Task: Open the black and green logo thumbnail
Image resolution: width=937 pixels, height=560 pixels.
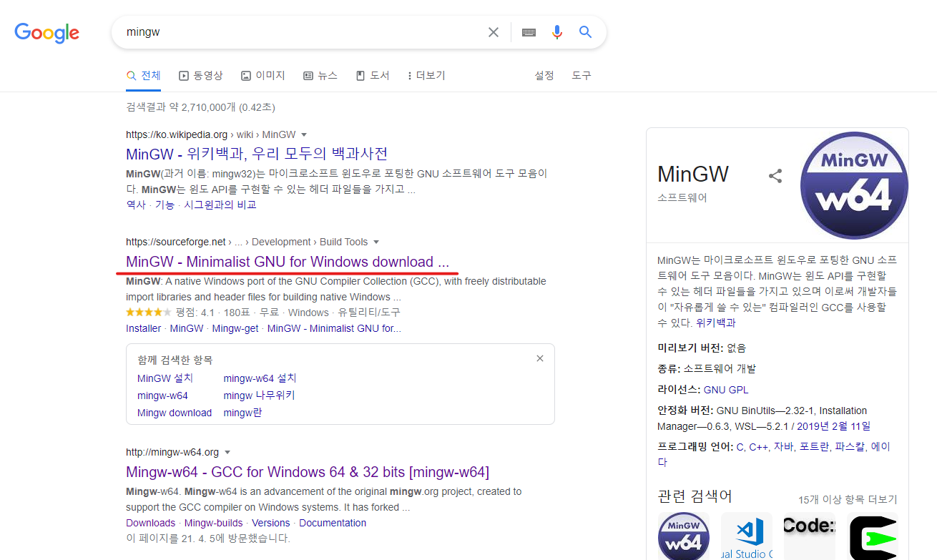Action: (873, 536)
